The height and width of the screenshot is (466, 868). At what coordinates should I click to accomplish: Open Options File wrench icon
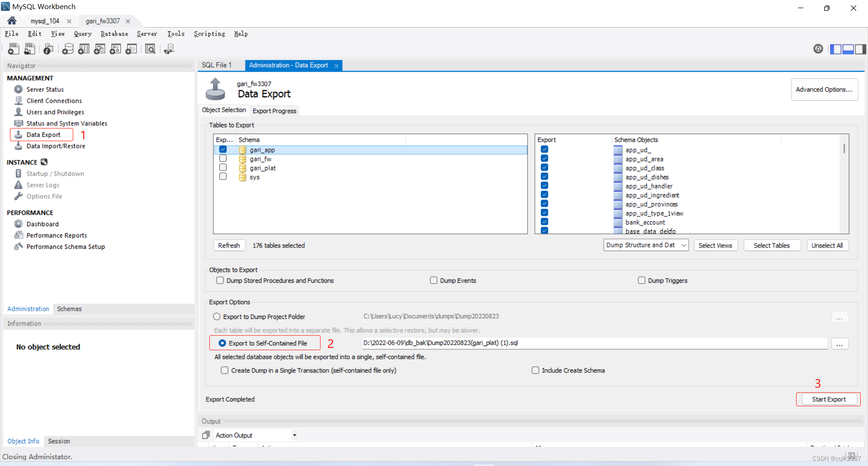(x=19, y=196)
